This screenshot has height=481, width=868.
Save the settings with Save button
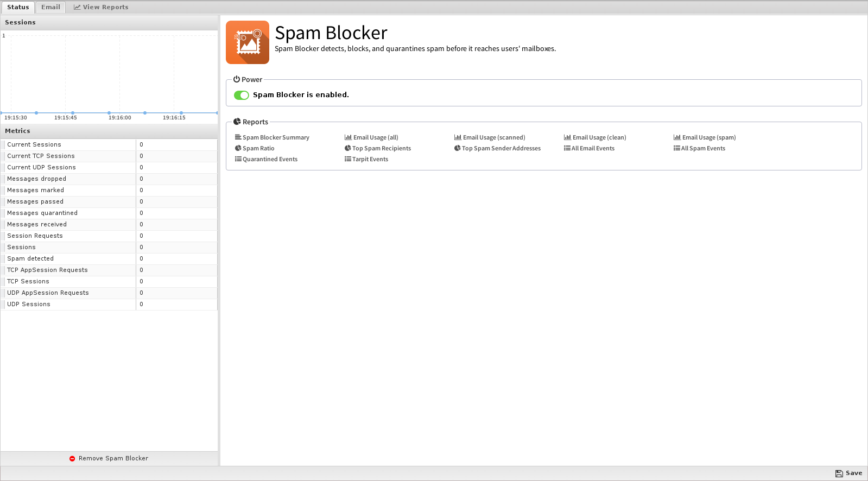849,473
